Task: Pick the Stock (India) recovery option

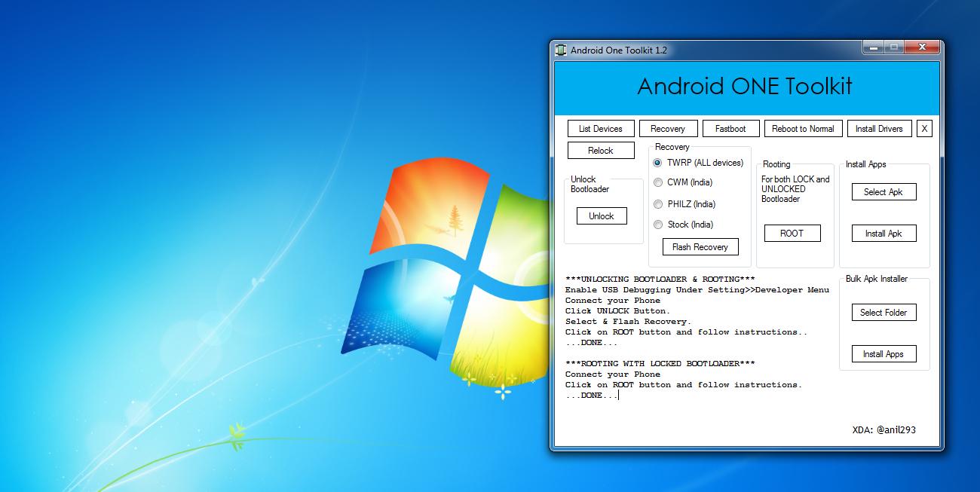Action: 658,225
